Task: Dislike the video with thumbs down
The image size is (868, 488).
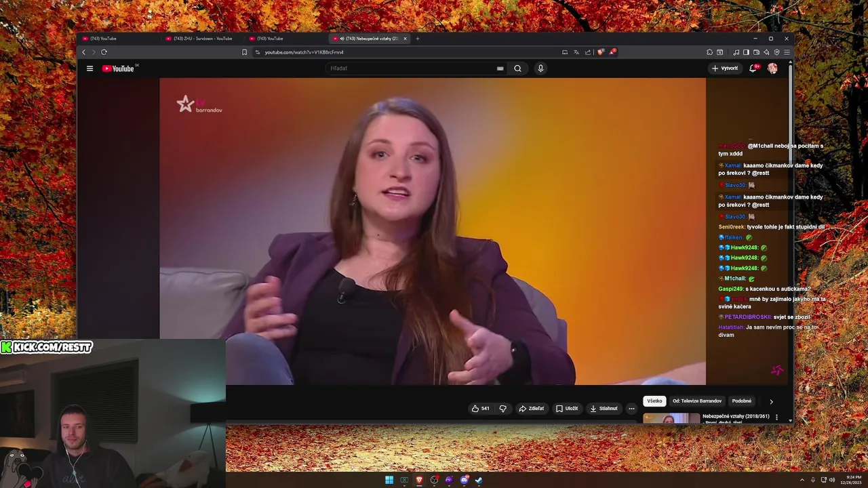Action: point(502,409)
